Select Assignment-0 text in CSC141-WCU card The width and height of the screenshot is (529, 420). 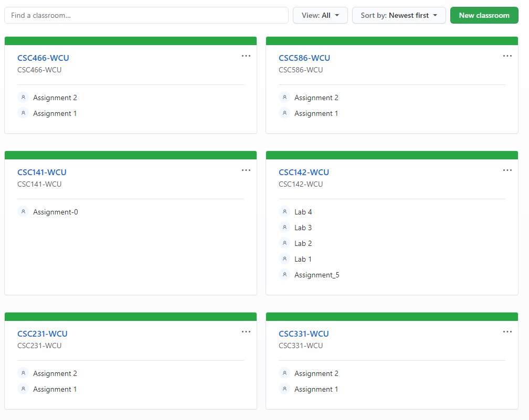pos(56,212)
